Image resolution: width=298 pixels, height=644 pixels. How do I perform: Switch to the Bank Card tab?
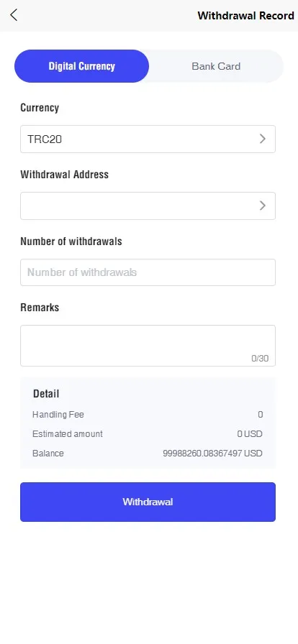[x=216, y=66]
